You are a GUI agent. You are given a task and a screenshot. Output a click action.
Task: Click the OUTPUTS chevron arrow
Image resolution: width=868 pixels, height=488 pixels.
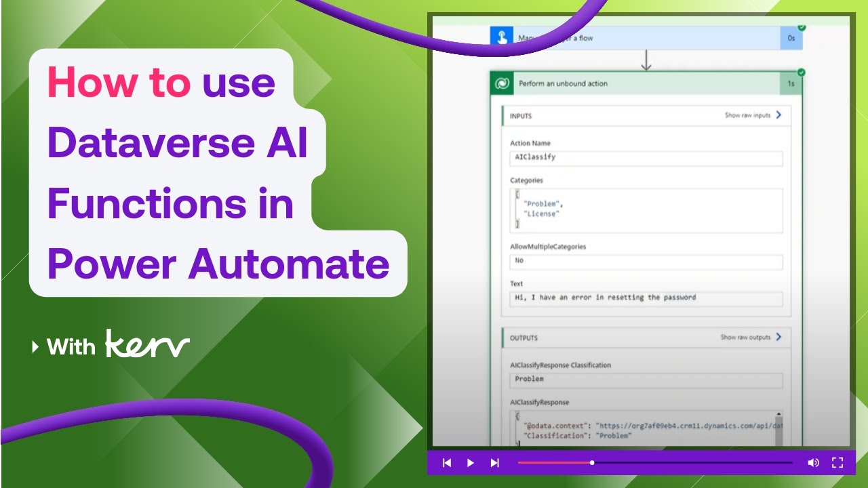[x=778, y=337]
